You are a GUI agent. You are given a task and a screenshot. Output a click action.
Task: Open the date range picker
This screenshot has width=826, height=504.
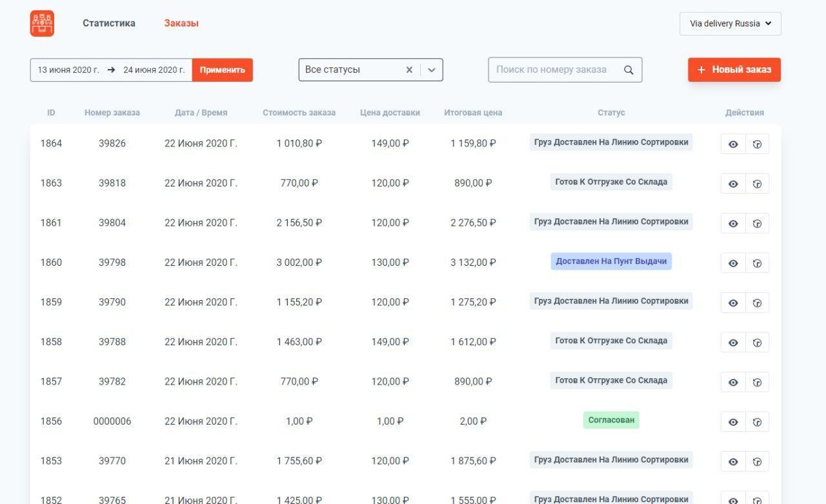coord(111,70)
